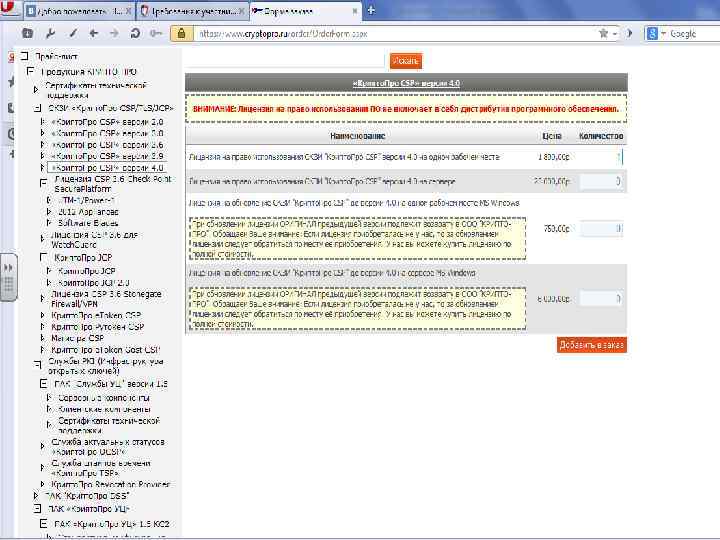720x540 pixels.
Task: Select the КриптоПро Рутокен CSP item
Action: click(97, 327)
